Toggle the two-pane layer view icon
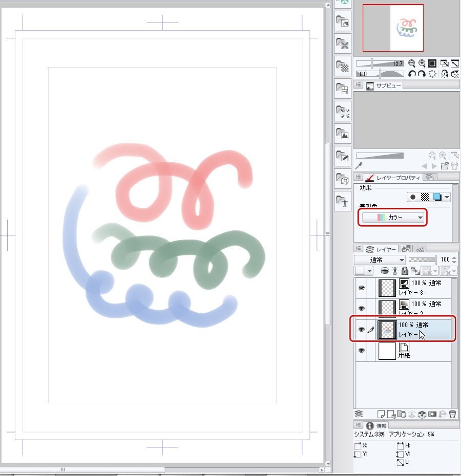This screenshot has height=476, width=461. click(359, 414)
